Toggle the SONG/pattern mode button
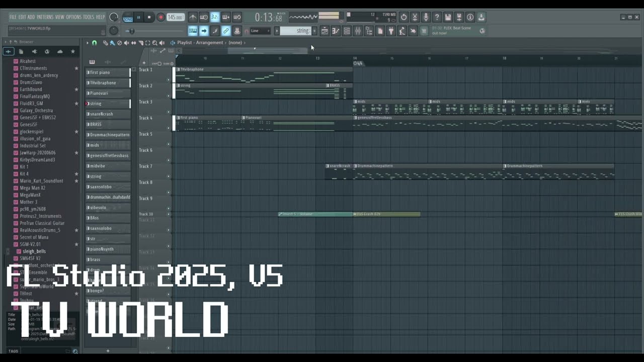 (128, 18)
